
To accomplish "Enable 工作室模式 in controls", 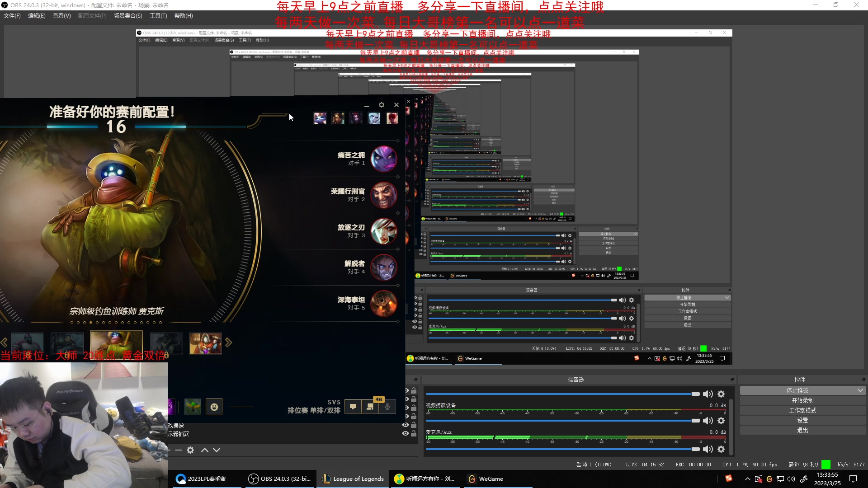I will [x=803, y=410].
